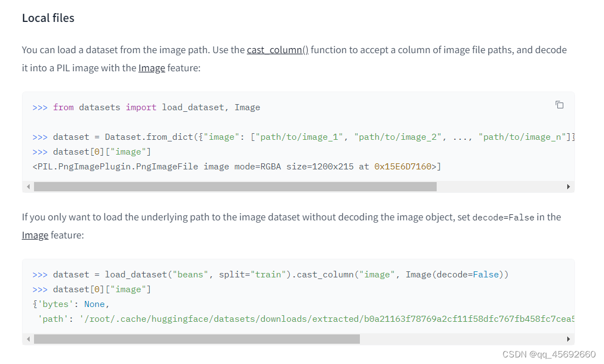Click the horizontal scrollbar of second code block
The image size is (604, 364).
pos(197,339)
